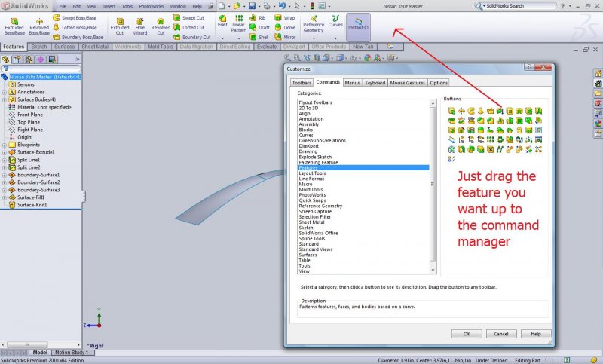Click the categories list scrollbar
This screenshot has height=364, width=603.
pos(433,184)
